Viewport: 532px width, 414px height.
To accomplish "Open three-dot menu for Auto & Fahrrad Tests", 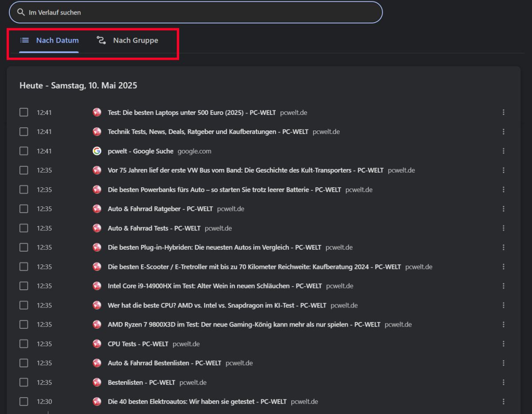I will (x=503, y=228).
